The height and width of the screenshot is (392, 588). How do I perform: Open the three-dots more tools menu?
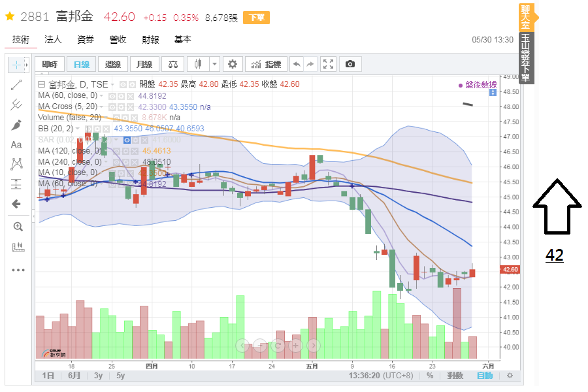tap(18, 270)
